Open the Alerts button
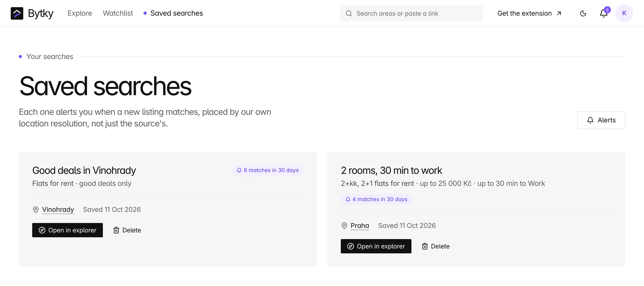The width and height of the screenshot is (644, 286). 601,120
